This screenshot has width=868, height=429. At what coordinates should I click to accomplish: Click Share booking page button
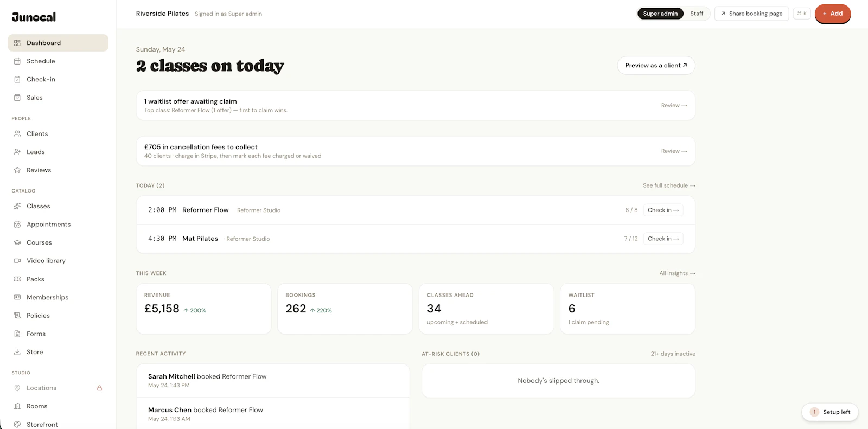(751, 14)
